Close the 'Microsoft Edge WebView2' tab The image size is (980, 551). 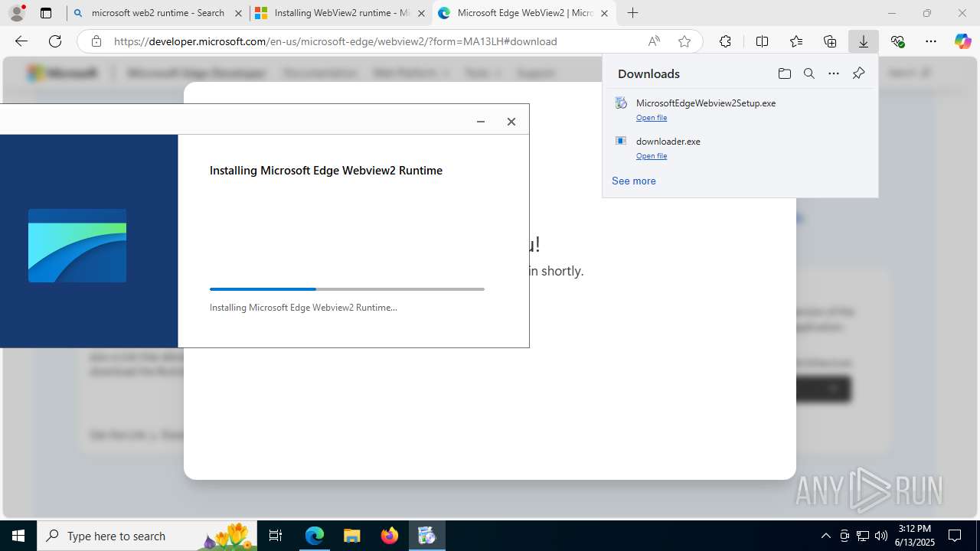pyautogui.click(x=604, y=13)
